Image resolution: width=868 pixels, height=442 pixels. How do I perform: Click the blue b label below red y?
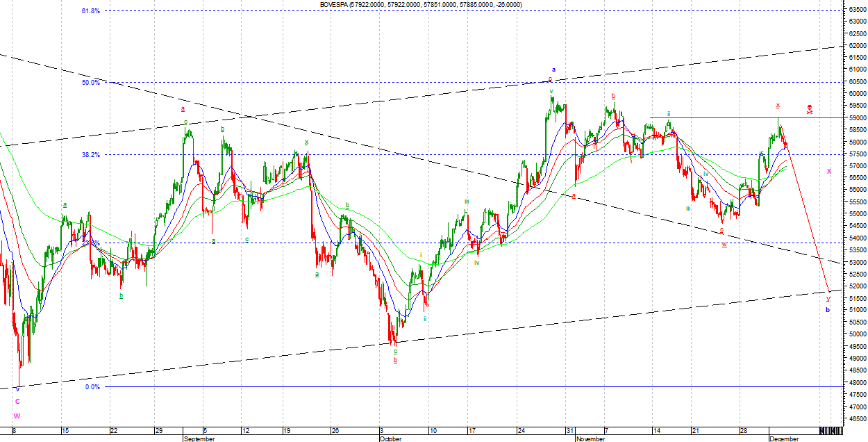coord(828,309)
